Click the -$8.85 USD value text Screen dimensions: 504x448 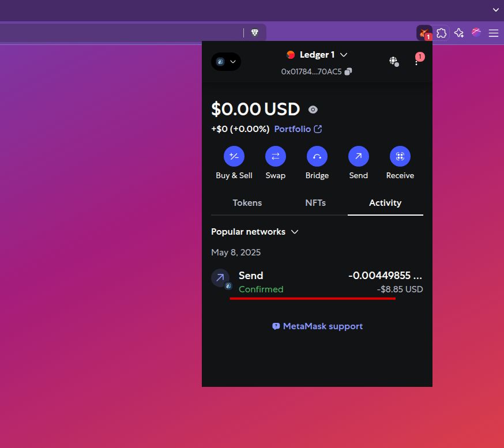pos(400,289)
